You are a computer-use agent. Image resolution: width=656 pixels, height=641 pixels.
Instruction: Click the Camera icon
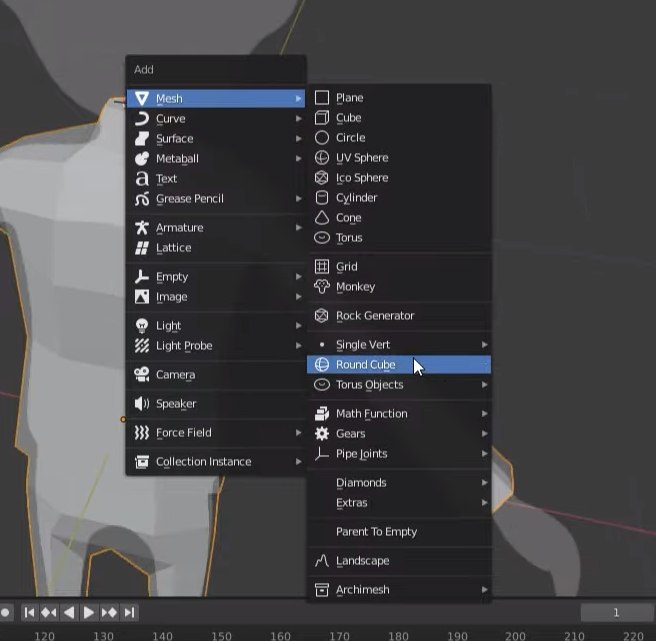(142, 374)
